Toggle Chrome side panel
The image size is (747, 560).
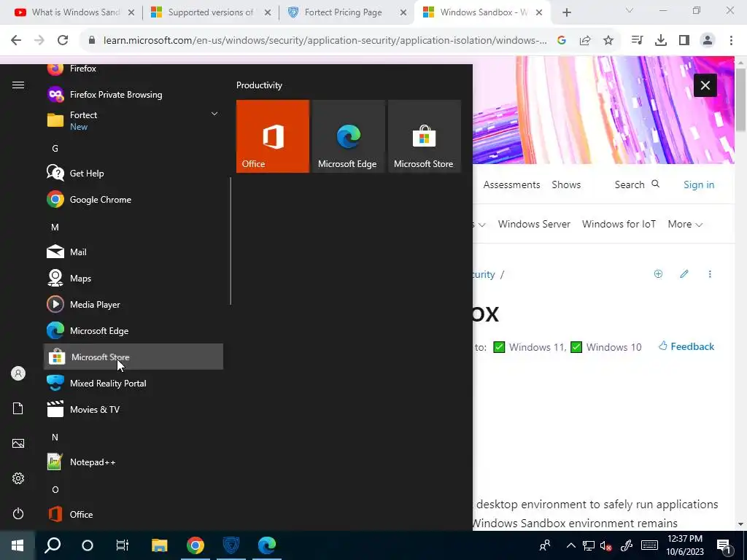coord(684,41)
